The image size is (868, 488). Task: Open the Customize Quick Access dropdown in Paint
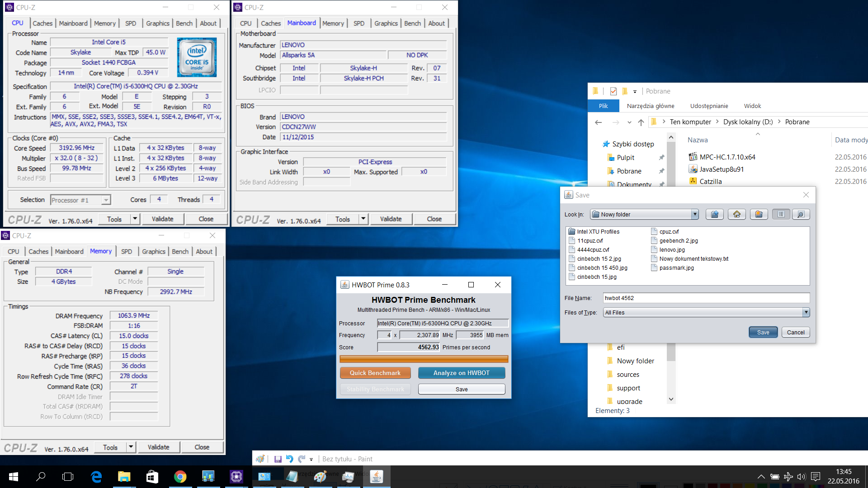click(311, 460)
